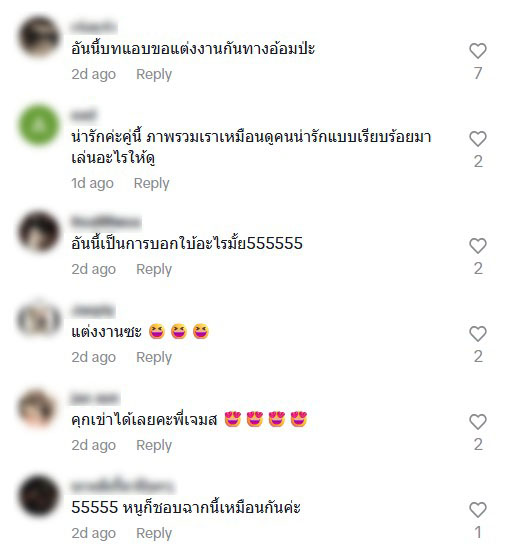Open the third commenter's dark avatar
Viewport: 513px width, 557px height.
click(39, 232)
